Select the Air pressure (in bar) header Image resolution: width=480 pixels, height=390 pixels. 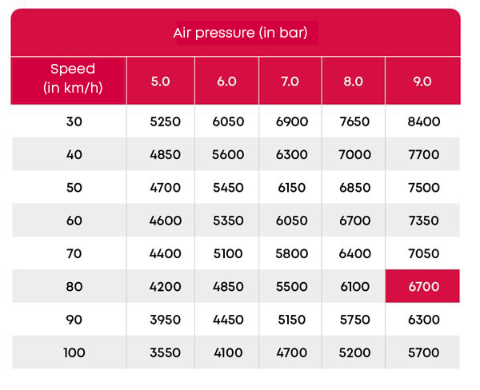240,33
